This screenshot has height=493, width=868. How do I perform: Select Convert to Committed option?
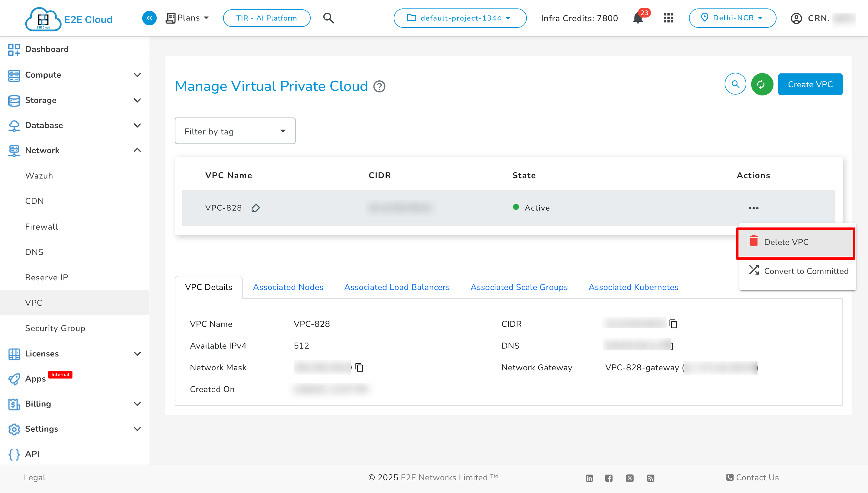tap(798, 271)
